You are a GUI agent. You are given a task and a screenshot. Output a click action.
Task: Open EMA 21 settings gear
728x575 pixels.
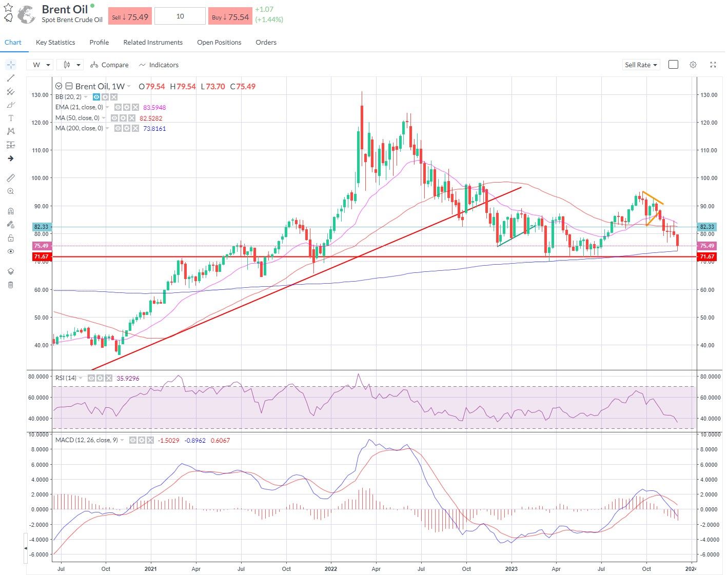(126, 107)
